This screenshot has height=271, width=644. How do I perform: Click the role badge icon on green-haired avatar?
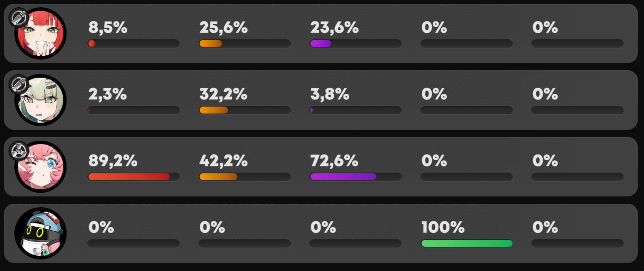(x=18, y=84)
